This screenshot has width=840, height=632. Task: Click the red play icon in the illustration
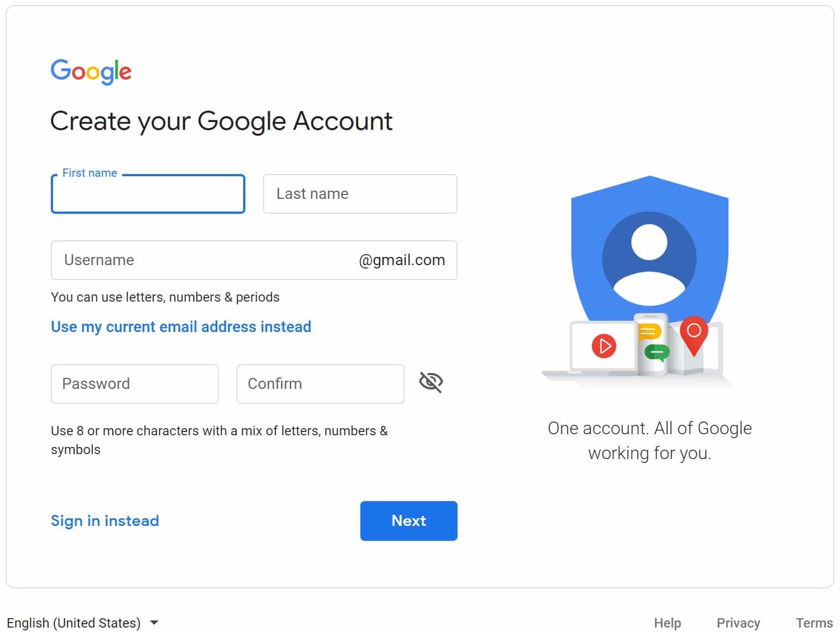pyautogui.click(x=605, y=346)
